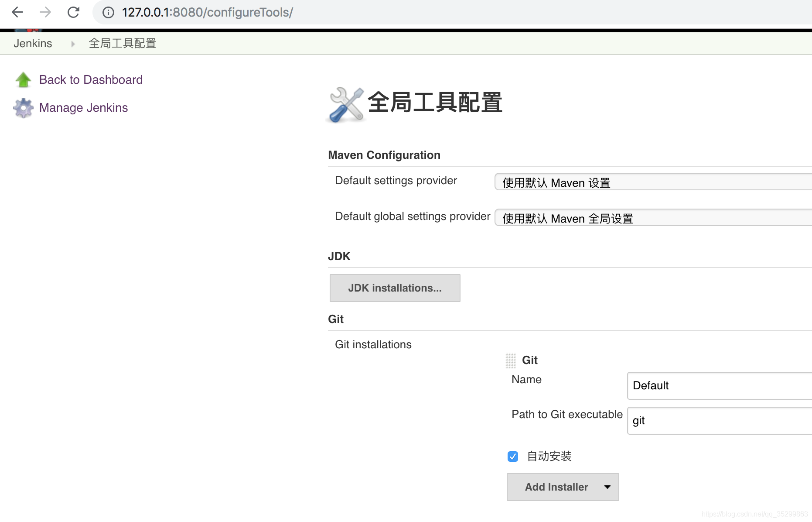
Task: Click the site info icon in the address bar
Action: coord(108,12)
